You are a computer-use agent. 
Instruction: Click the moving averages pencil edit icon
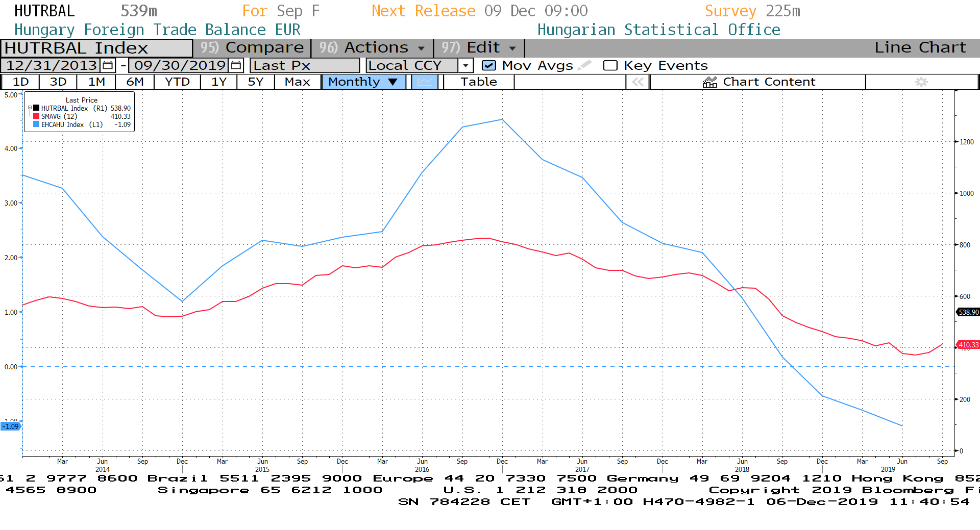click(x=585, y=65)
